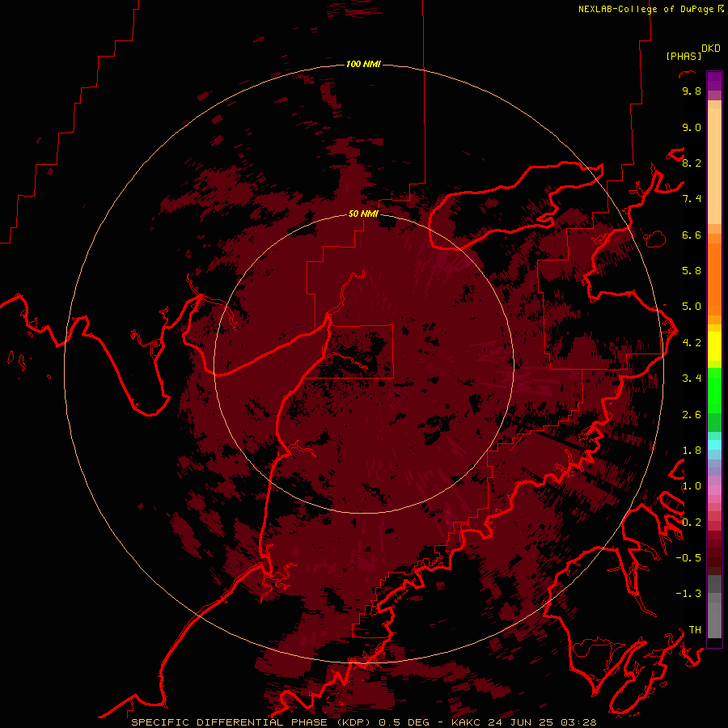The height and width of the screenshot is (728, 728).
Task: Click the 100 NMI range ring label
Action: click(363, 64)
